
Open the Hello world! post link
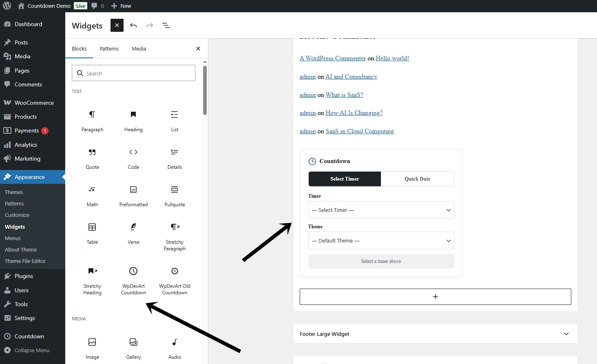click(x=392, y=58)
